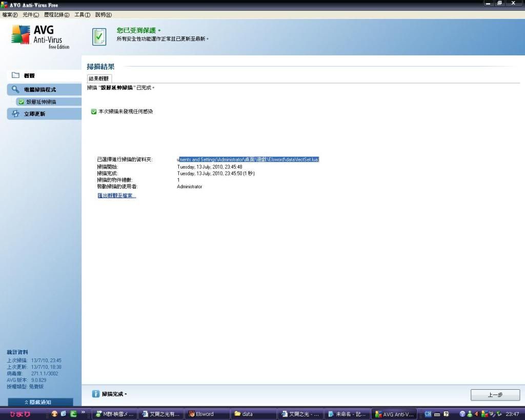Restore the AVG Anti-Virus Free window size
The image size is (525, 420).
[x=499, y=4]
